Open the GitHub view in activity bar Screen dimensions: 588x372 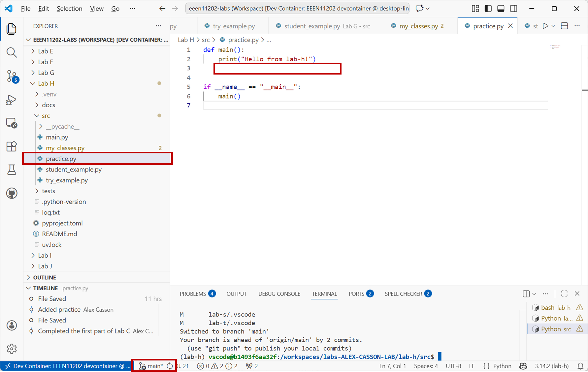(12, 193)
